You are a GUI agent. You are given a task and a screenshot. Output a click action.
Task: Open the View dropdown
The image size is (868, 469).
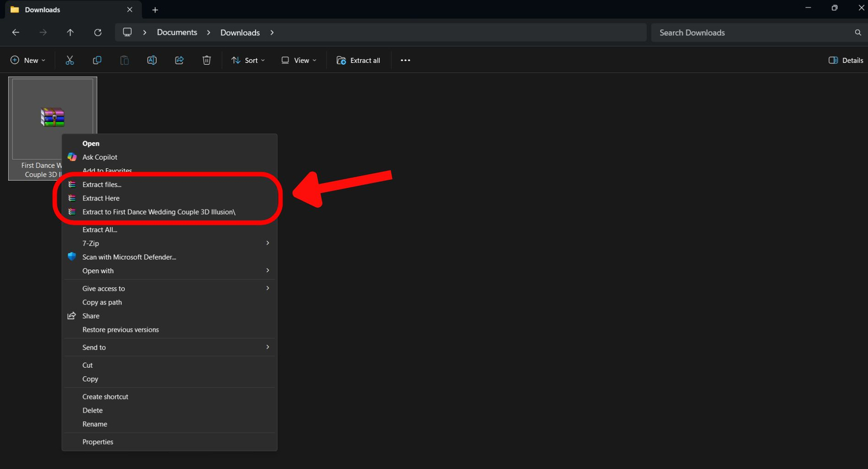click(299, 60)
